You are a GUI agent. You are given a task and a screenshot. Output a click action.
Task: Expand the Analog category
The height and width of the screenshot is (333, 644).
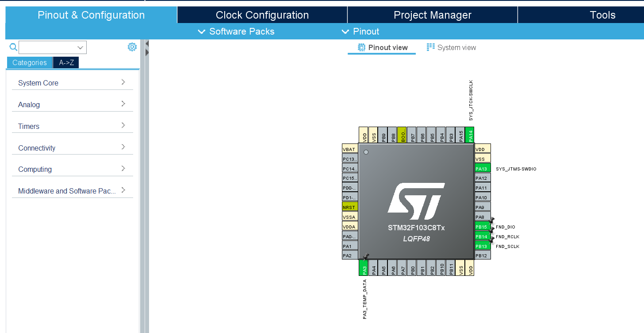pos(73,105)
